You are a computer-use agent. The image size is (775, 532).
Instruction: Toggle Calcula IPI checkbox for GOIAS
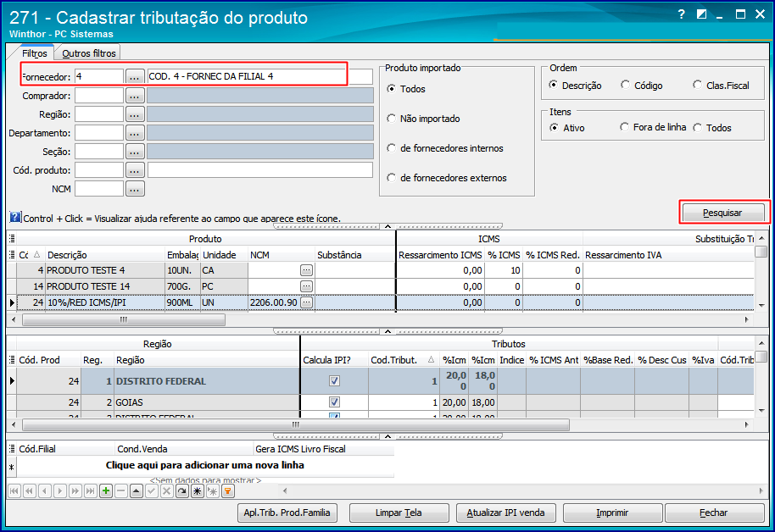click(335, 402)
